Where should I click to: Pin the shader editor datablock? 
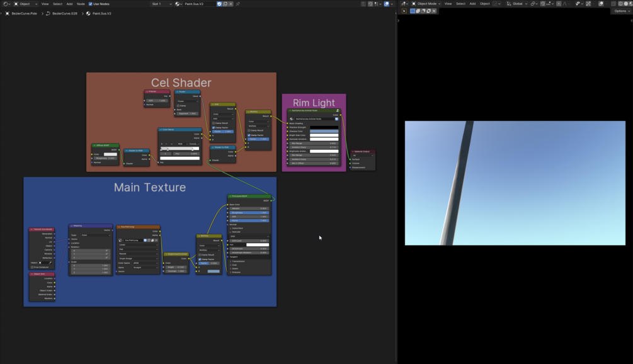click(239, 4)
